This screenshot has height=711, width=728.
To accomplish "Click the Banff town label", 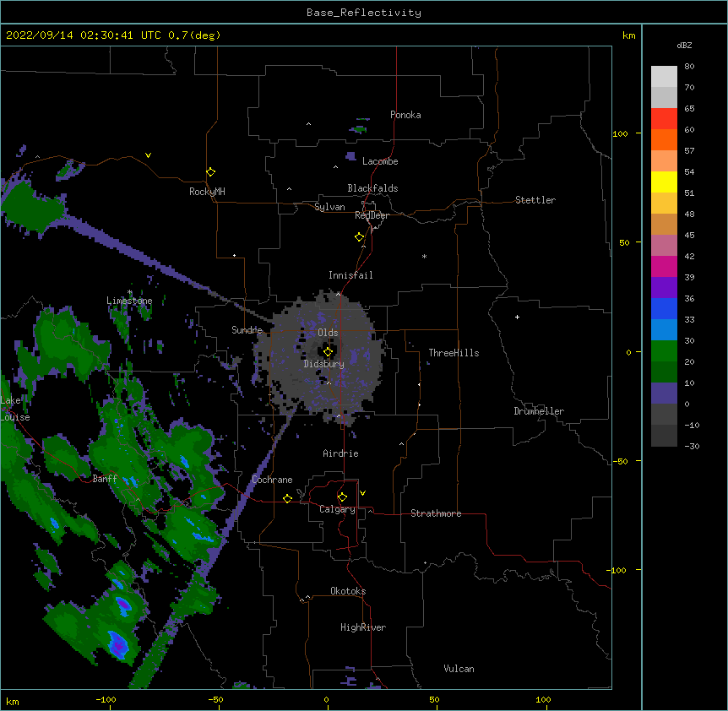I will [x=105, y=479].
